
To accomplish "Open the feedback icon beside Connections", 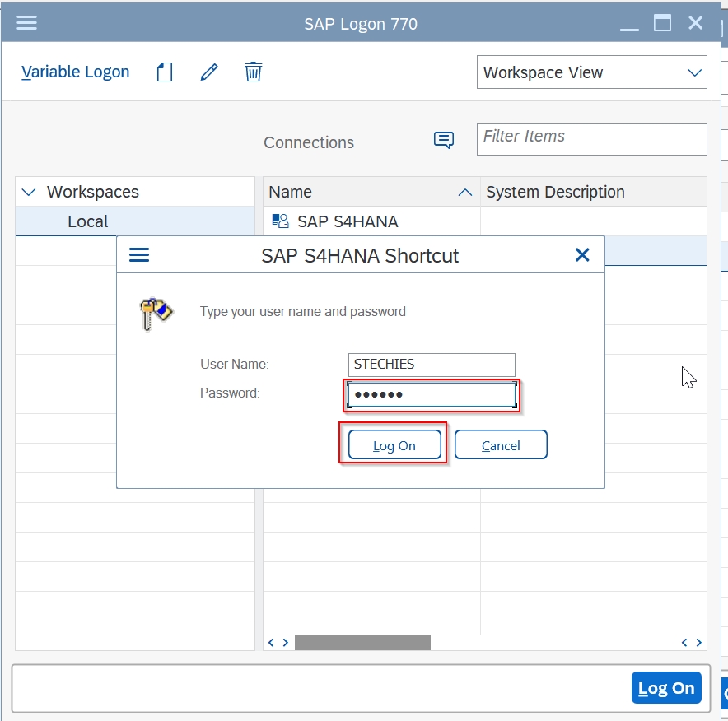I will click(x=444, y=140).
